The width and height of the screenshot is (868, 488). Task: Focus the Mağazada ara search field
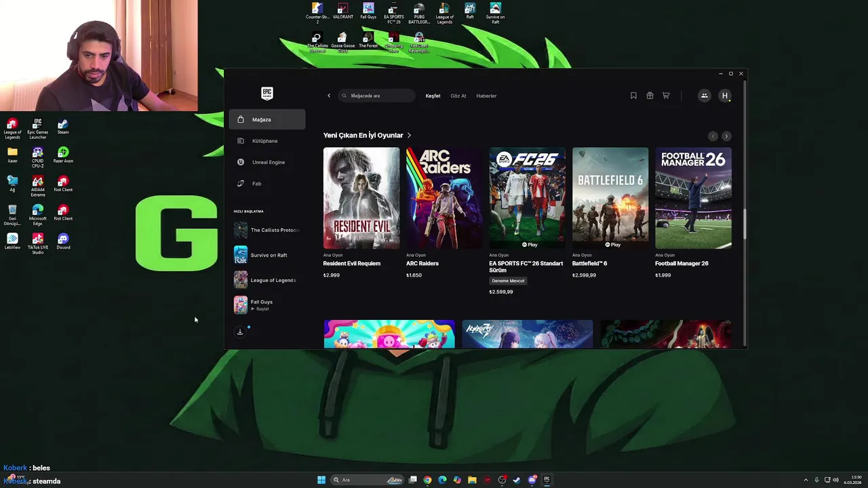[x=377, y=96]
